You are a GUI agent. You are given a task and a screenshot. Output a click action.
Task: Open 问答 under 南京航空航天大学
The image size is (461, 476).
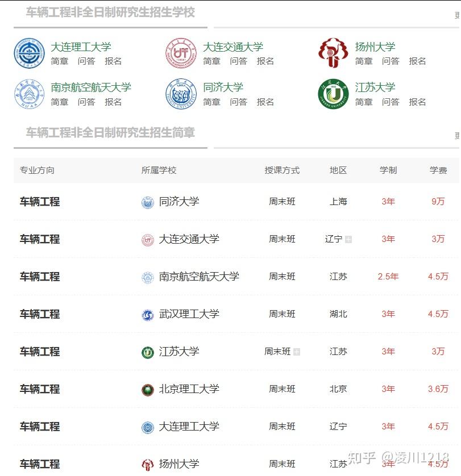coord(86,102)
